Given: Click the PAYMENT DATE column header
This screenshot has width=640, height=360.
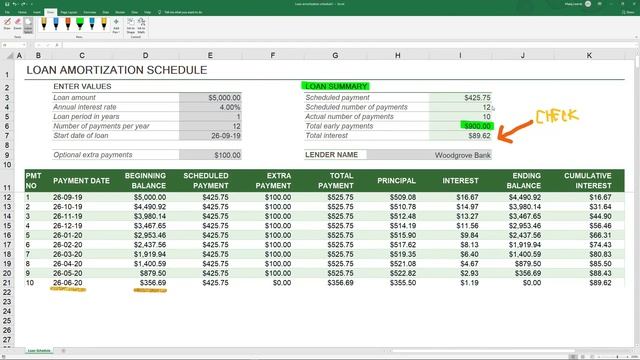Looking at the screenshot, I should coord(81,181).
